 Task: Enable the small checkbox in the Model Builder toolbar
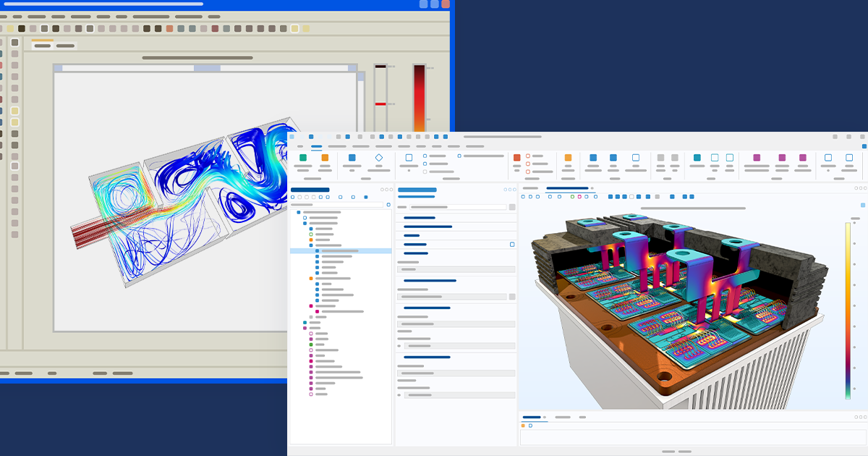tap(366, 197)
